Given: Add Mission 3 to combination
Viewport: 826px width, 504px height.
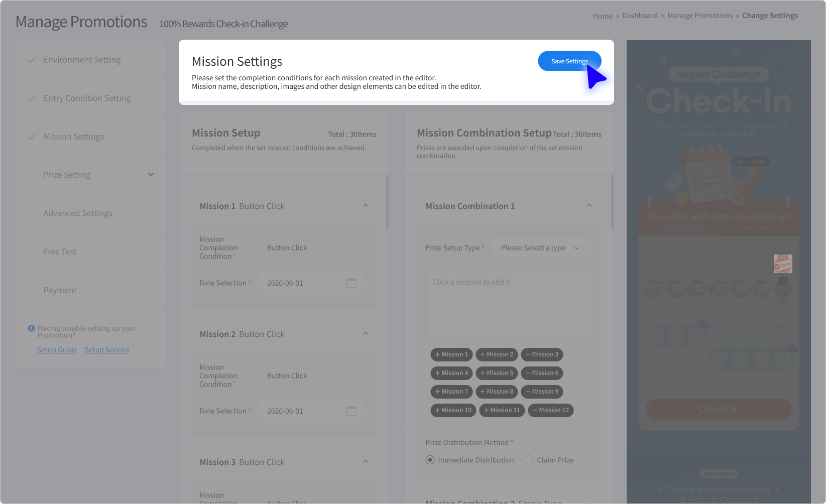Looking at the screenshot, I should tap(542, 354).
